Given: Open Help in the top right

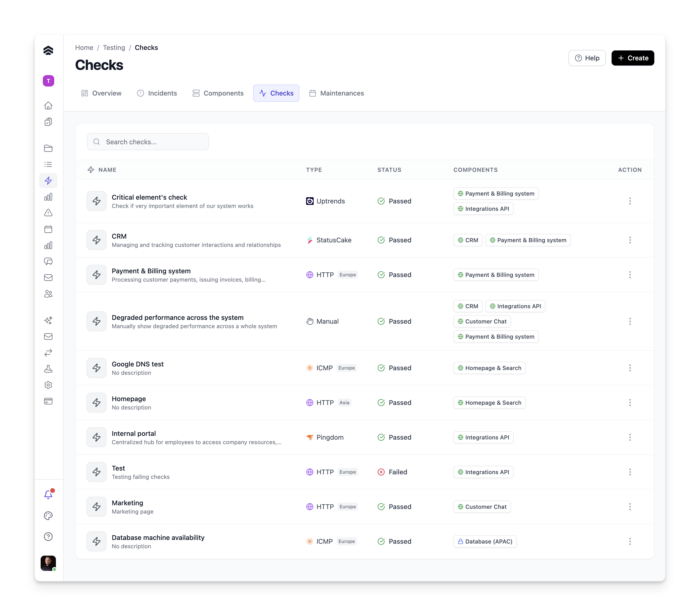Looking at the screenshot, I should (x=587, y=58).
